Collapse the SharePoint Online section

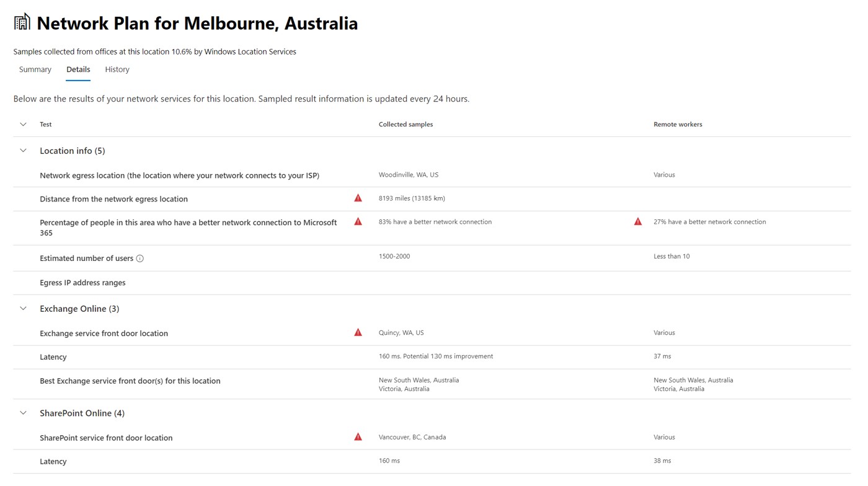point(23,413)
